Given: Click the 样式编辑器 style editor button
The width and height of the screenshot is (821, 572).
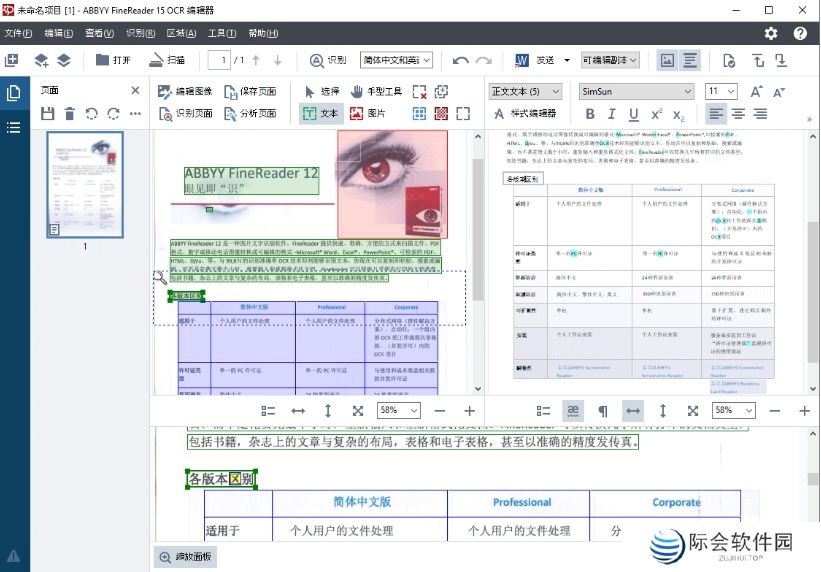Looking at the screenshot, I should pyautogui.click(x=524, y=114).
